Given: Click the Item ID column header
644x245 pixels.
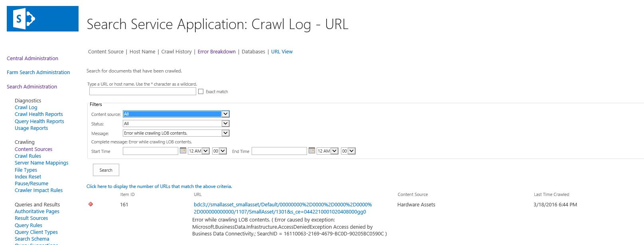Looking at the screenshot, I should 128,194.
